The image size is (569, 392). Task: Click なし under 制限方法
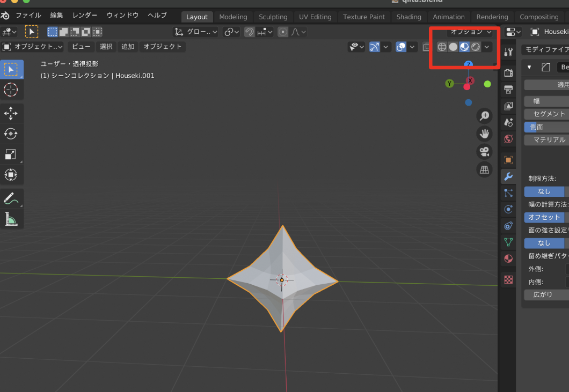544,191
